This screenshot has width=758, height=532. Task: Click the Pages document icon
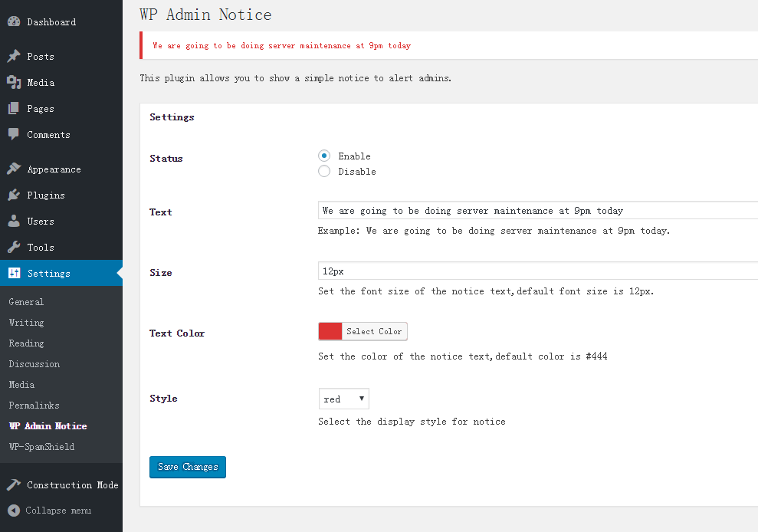(14, 108)
